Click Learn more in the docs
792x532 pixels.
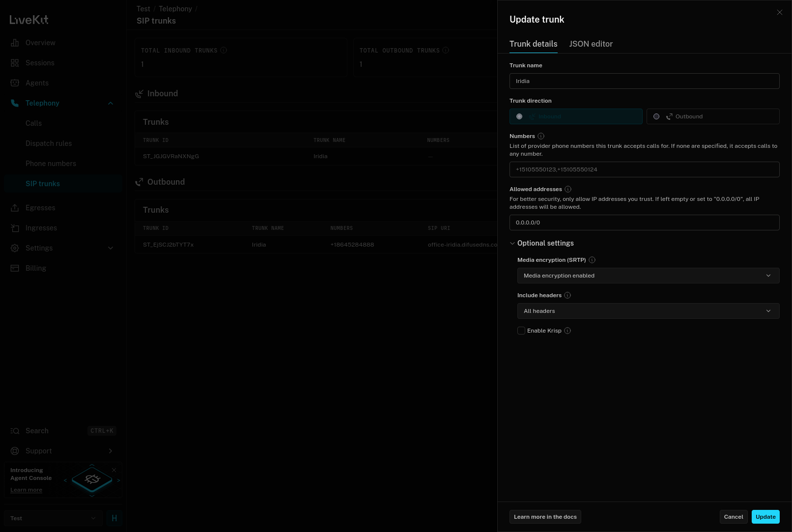click(545, 517)
